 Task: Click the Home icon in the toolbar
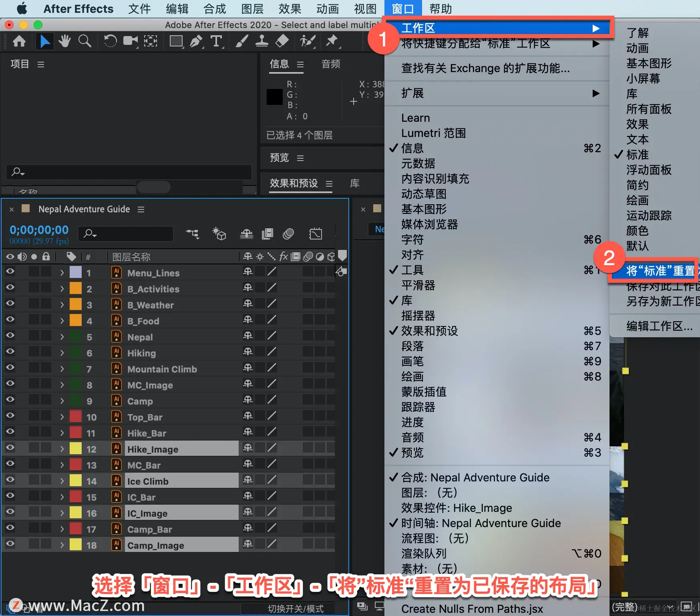[x=19, y=41]
